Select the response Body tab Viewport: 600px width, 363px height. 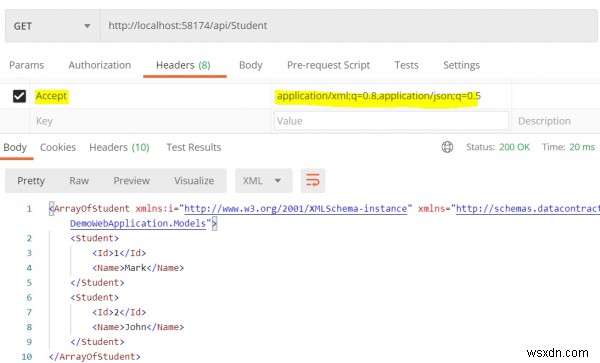point(15,147)
